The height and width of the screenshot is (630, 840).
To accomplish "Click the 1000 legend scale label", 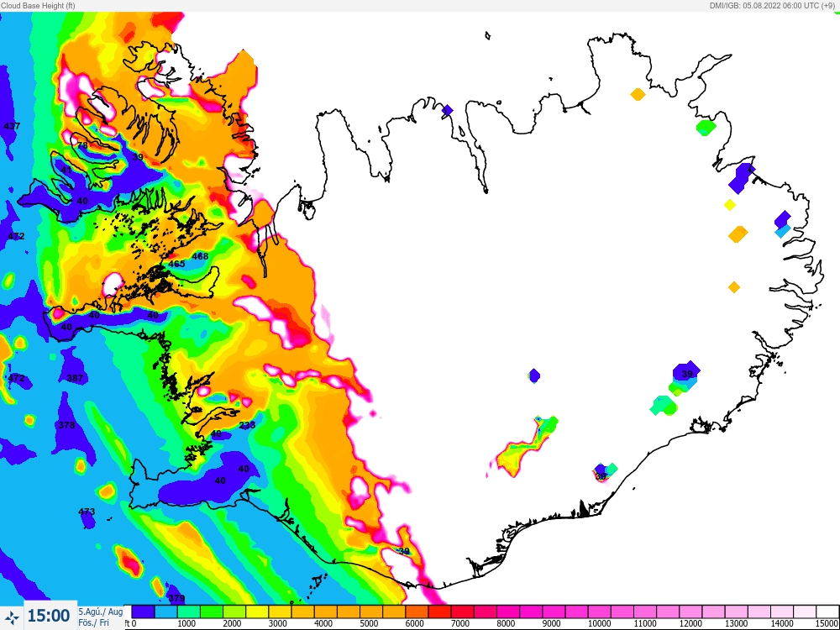I will tap(186, 624).
